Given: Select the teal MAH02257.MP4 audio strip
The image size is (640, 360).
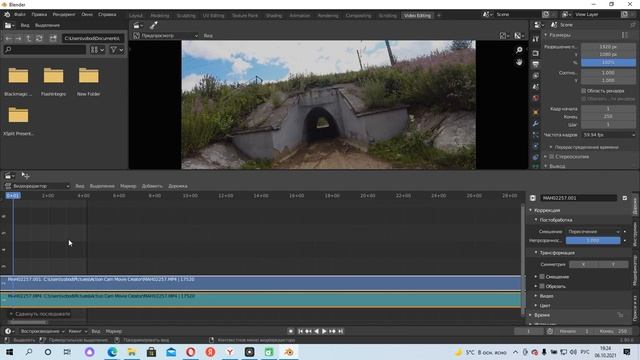Looking at the screenshot, I should [260, 300].
